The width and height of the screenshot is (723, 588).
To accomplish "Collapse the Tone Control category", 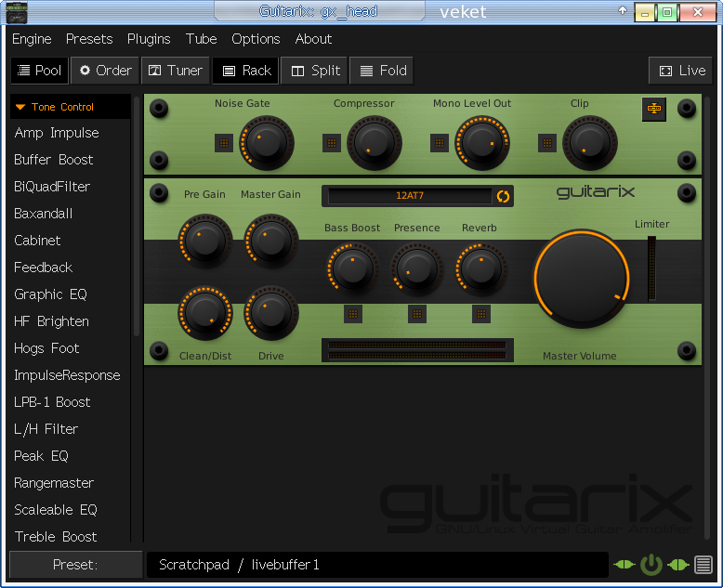I will click(x=70, y=107).
